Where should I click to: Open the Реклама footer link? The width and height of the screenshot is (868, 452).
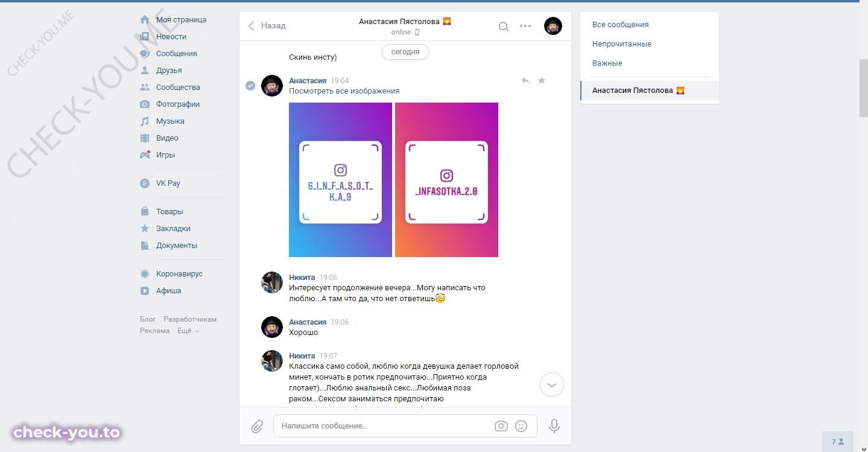point(155,331)
